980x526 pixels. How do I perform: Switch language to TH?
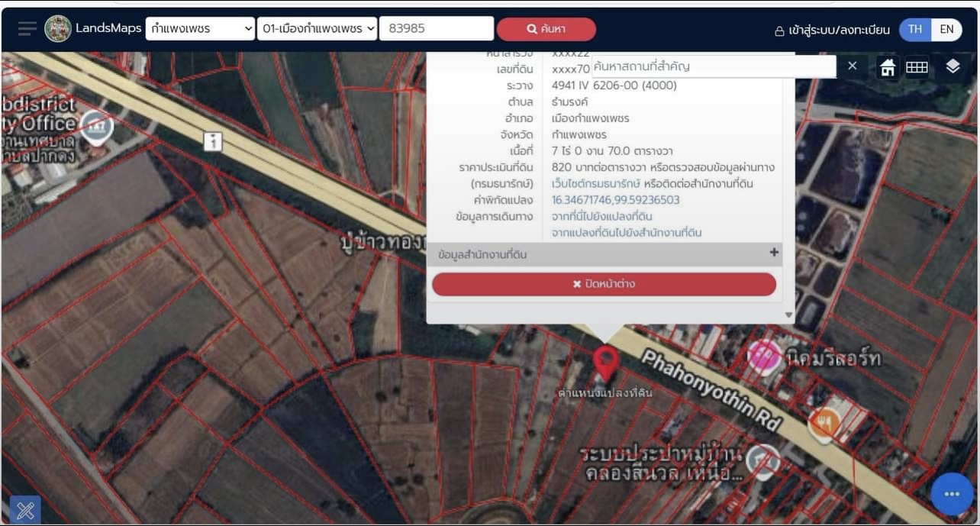(915, 30)
